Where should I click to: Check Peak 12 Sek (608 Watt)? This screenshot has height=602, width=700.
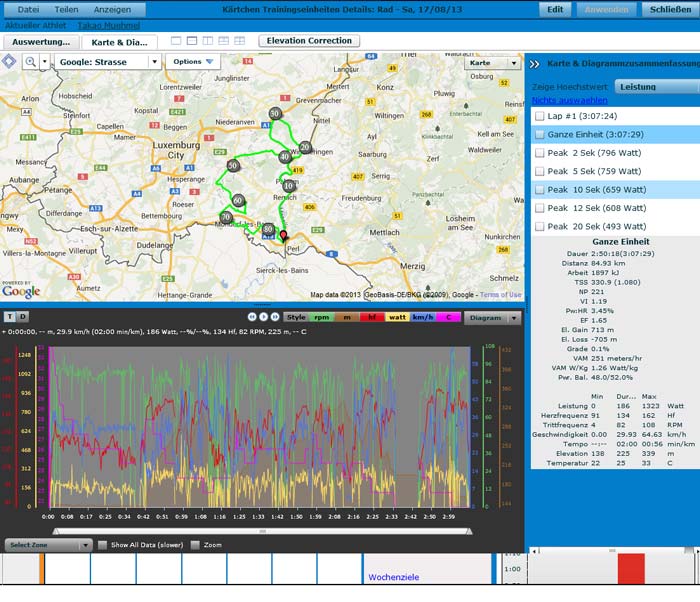point(539,208)
